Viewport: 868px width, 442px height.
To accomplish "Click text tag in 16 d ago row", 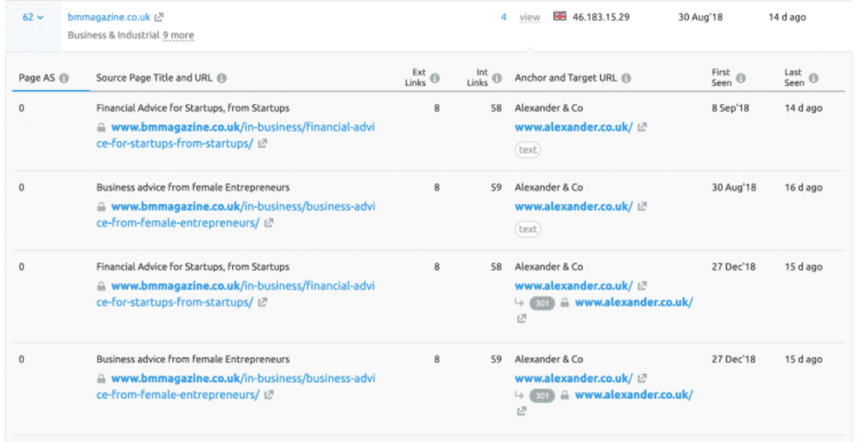I will pos(527,229).
